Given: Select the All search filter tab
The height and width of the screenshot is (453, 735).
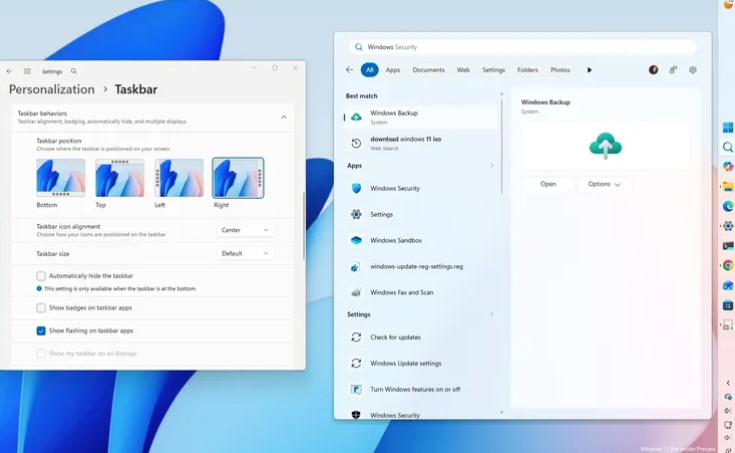Looking at the screenshot, I should 369,70.
